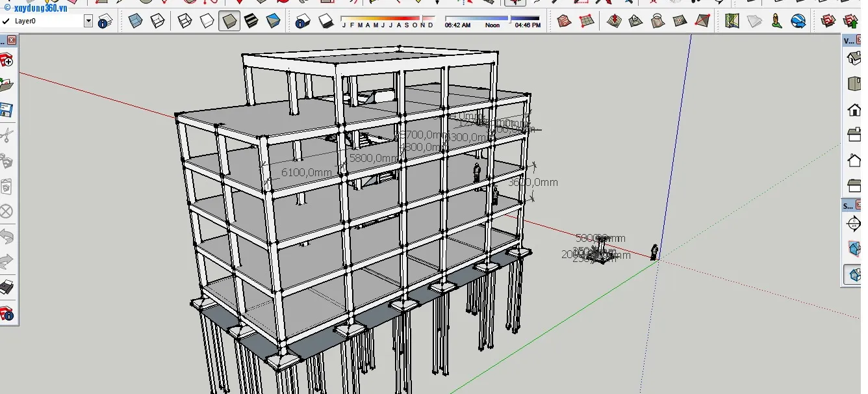Open the Layer0 dropdown list

click(88, 21)
